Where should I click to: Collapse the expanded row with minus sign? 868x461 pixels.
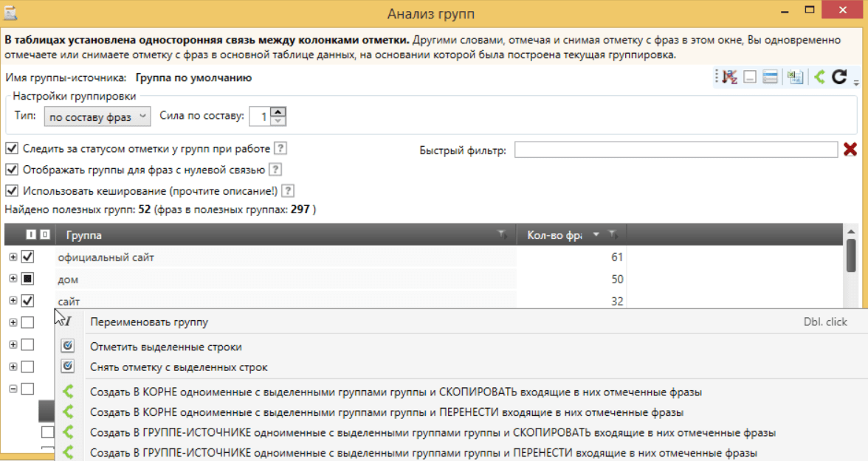(x=13, y=389)
